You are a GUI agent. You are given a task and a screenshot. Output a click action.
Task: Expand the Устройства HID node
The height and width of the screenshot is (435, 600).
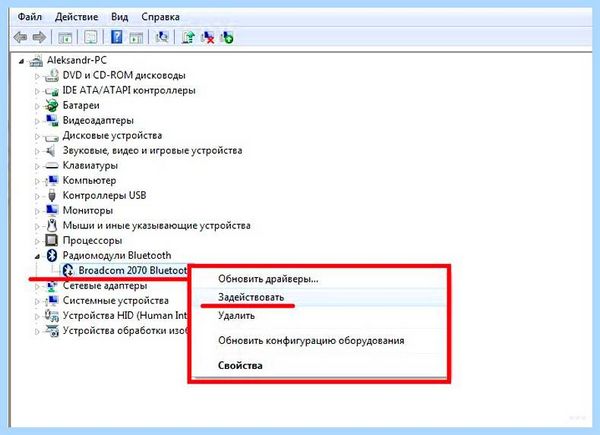click(37, 316)
